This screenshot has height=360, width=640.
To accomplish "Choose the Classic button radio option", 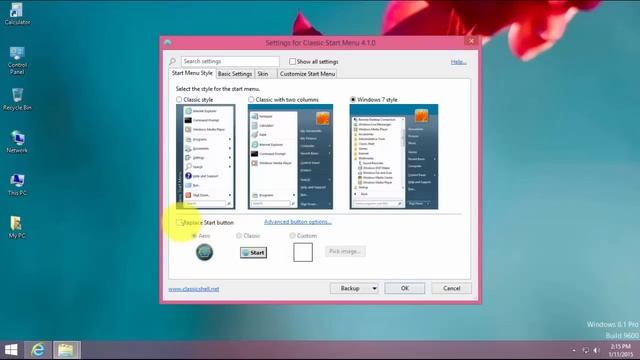I will pos(239,236).
